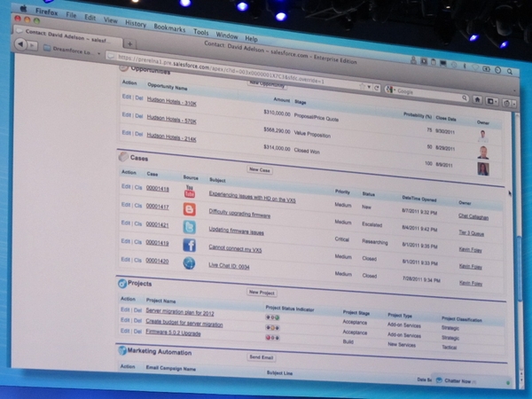Delete the Hudson Hotels - 570K opportunity
The width and height of the screenshot is (532, 399).
tap(139, 115)
